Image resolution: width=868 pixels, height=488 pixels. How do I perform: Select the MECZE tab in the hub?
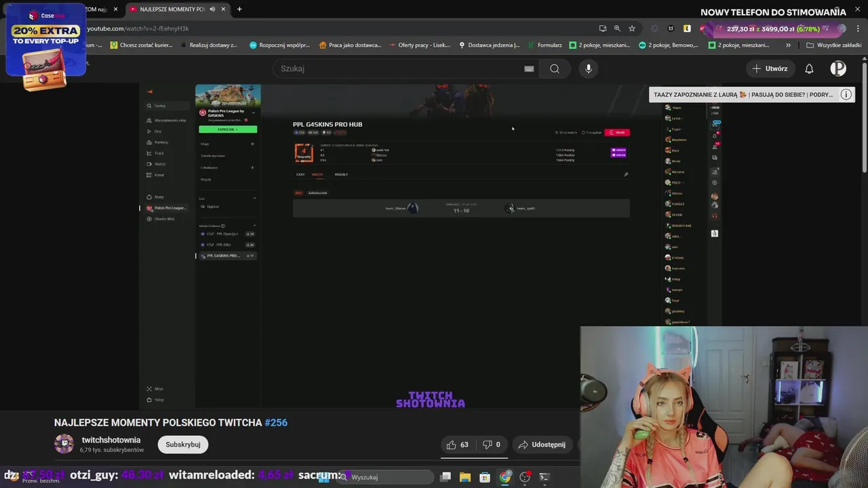pos(317,174)
